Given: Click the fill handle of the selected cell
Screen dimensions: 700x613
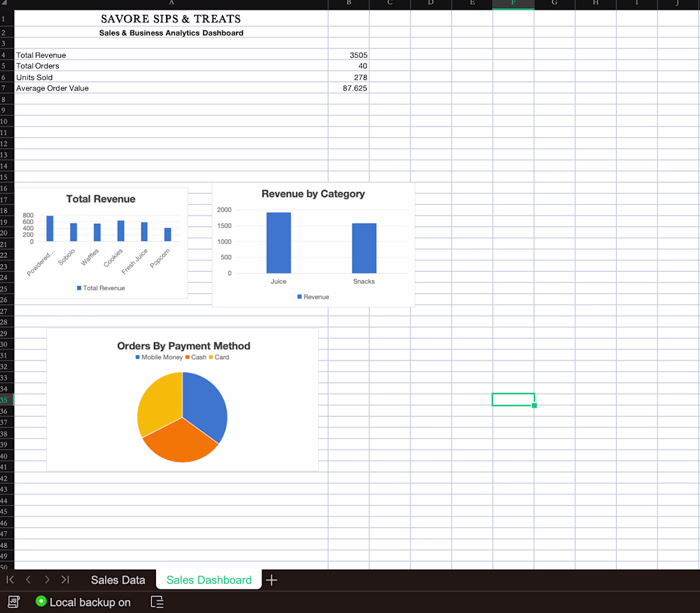Looking at the screenshot, I should [535, 406].
